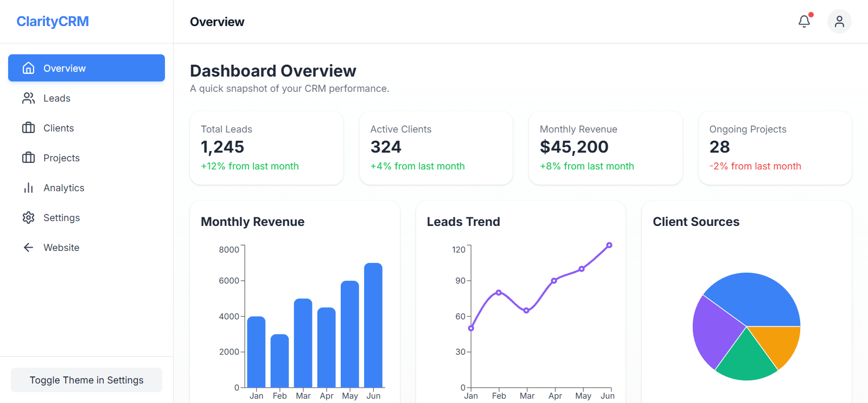Open the Leads menu item
Viewport: 868px width, 403px height.
coord(57,98)
